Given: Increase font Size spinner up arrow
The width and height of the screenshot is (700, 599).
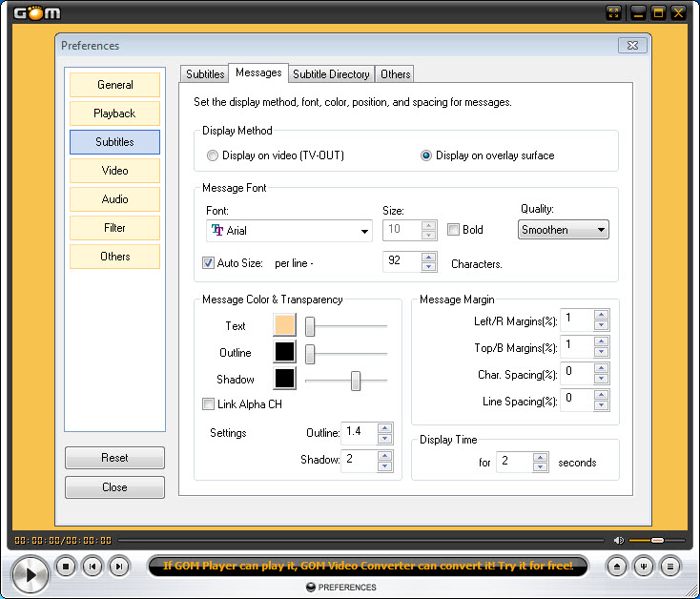Looking at the screenshot, I should [x=428, y=225].
